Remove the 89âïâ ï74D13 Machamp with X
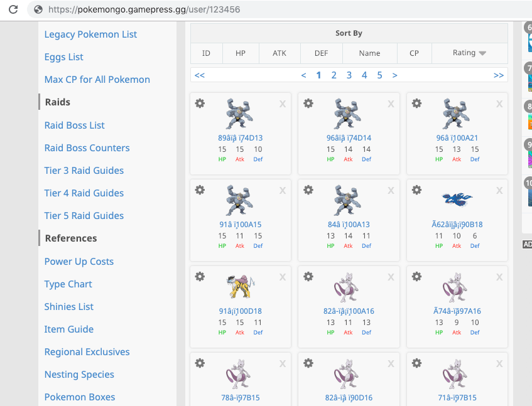 click(x=283, y=104)
